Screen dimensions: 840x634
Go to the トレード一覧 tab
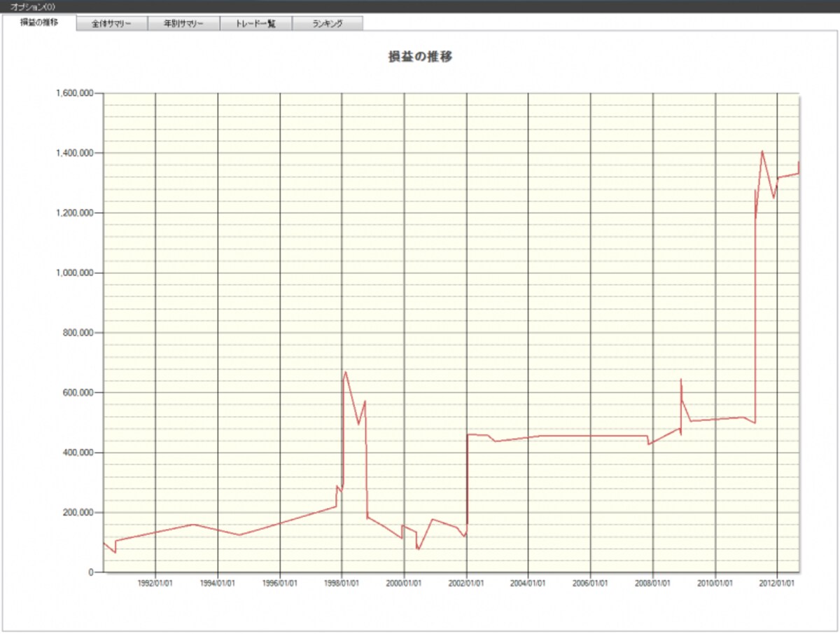point(255,23)
